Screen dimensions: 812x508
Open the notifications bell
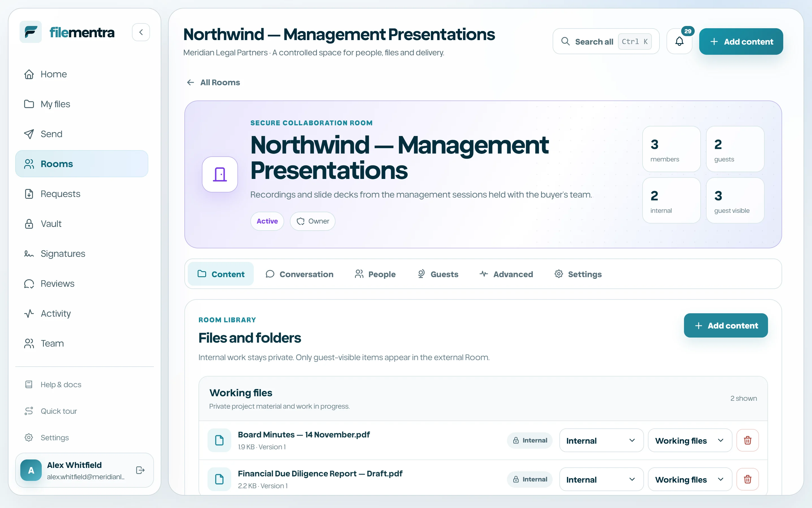(679, 41)
